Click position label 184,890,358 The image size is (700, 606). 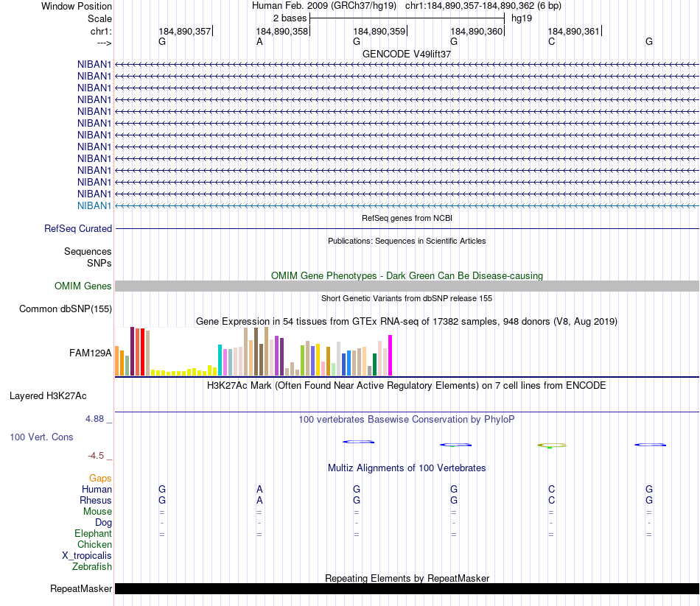(x=282, y=31)
